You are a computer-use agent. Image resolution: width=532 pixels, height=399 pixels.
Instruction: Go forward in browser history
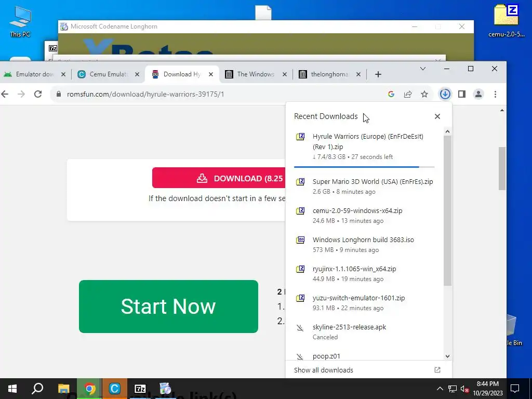point(21,94)
